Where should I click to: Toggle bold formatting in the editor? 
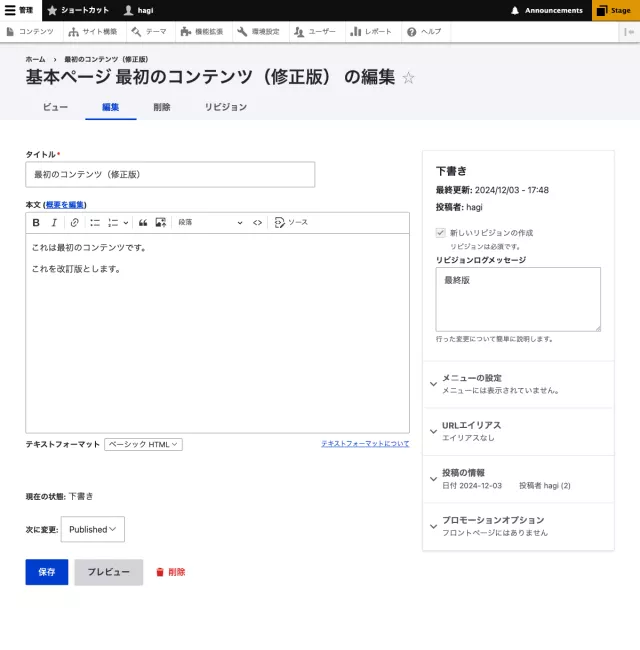36,223
